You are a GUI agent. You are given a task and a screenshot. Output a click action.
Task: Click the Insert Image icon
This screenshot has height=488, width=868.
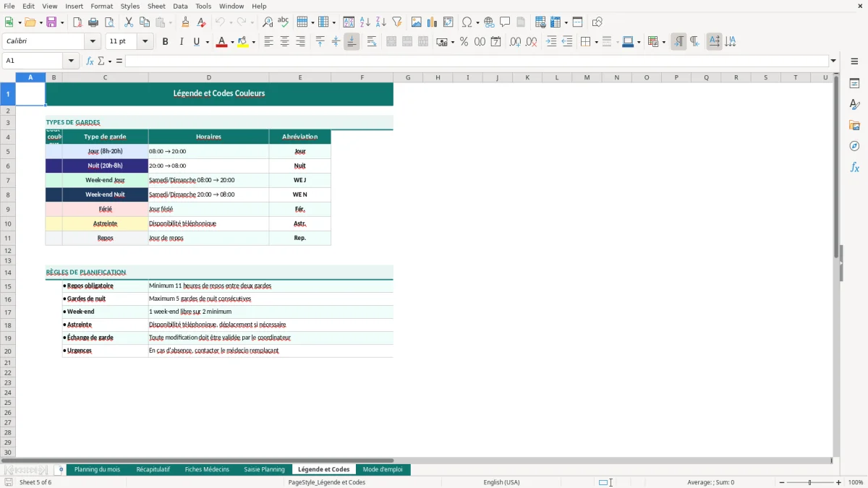417,22
